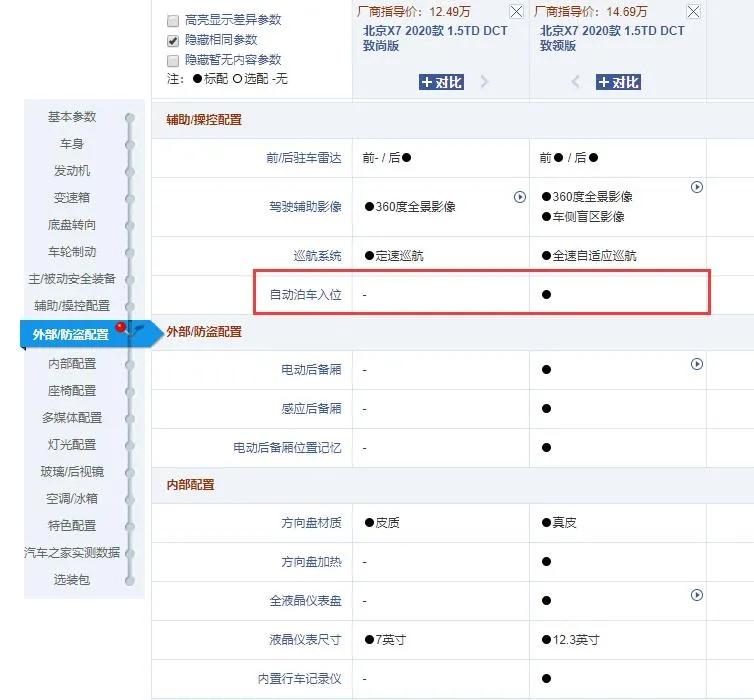Select 变速箱 in the side navigation
Screen dimensions: 754x700
pos(72,198)
